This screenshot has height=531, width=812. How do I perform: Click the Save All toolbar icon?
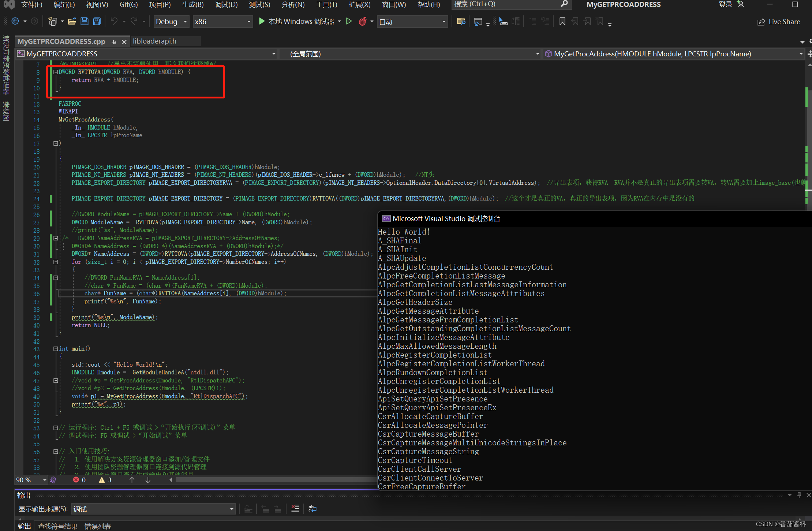(97, 22)
